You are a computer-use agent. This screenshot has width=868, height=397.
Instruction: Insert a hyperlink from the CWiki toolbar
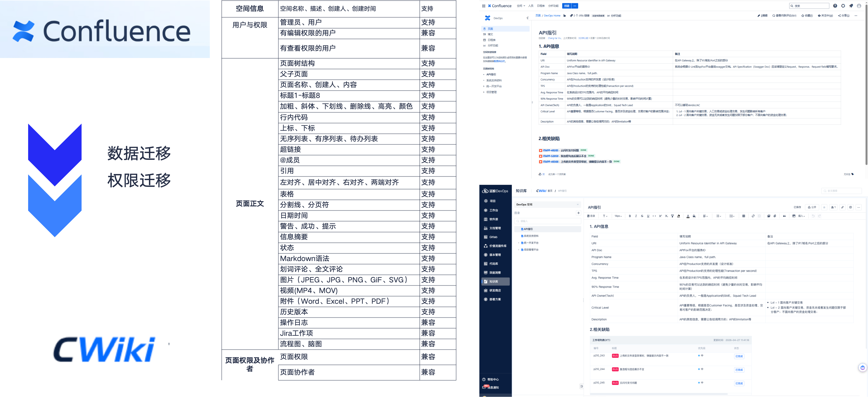pyautogui.click(x=753, y=216)
